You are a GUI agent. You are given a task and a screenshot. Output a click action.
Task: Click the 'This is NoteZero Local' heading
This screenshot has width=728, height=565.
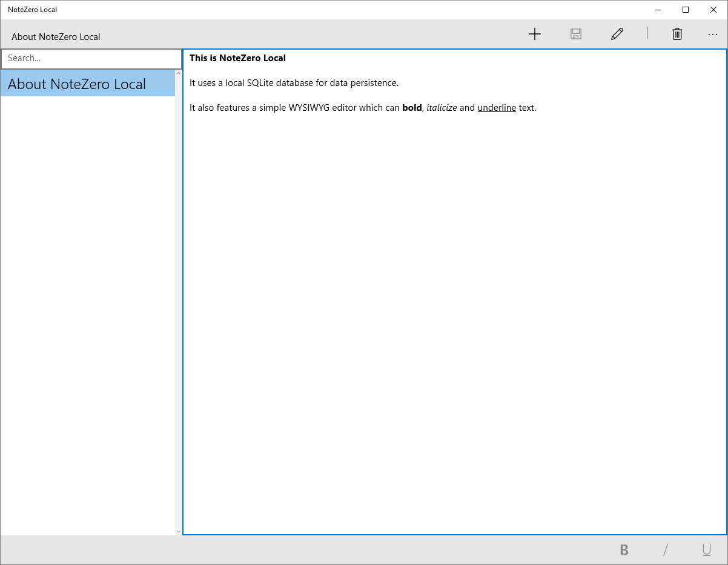[237, 58]
